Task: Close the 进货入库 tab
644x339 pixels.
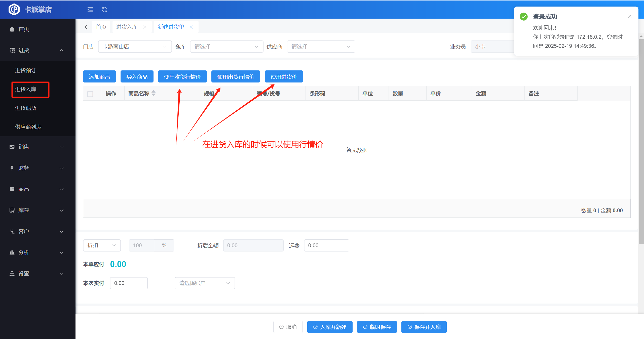Action: click(x=145, y=27)
